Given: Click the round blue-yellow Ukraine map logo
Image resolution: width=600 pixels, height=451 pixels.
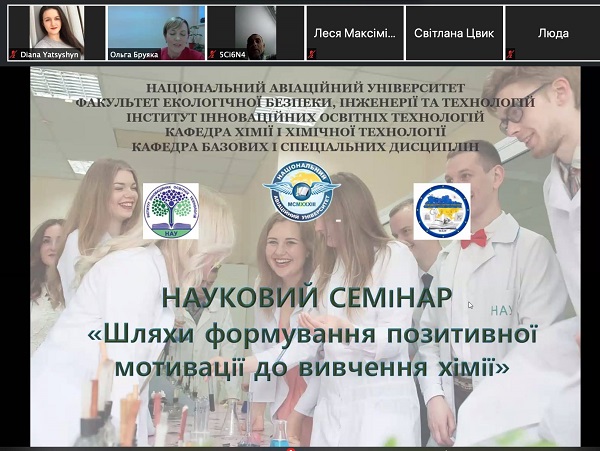Looking at the screenshot, I should click(441, 210).
